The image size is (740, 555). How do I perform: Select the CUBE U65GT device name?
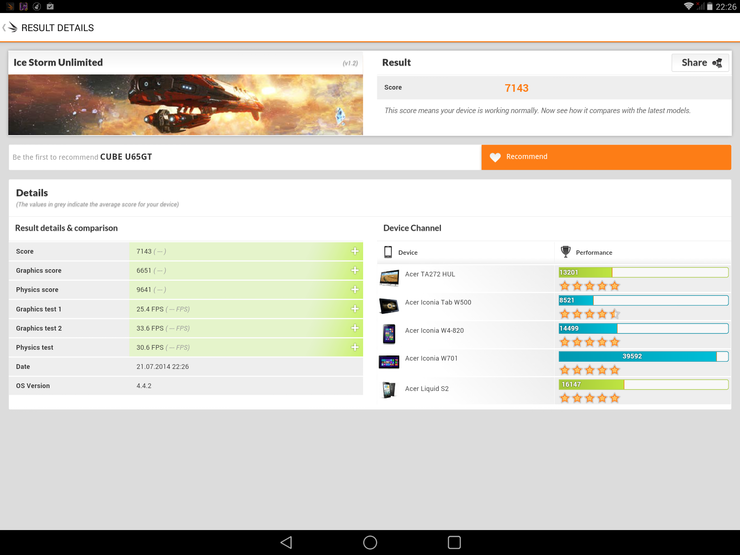pyautogui.click(x=126, y=157)
